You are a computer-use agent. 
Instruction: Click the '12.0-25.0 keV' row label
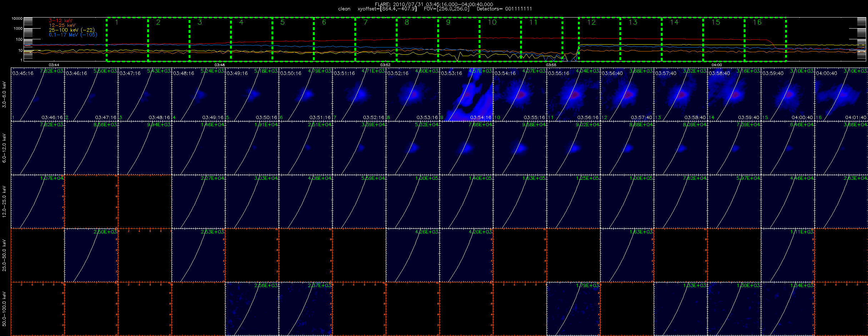click(4, 202)
